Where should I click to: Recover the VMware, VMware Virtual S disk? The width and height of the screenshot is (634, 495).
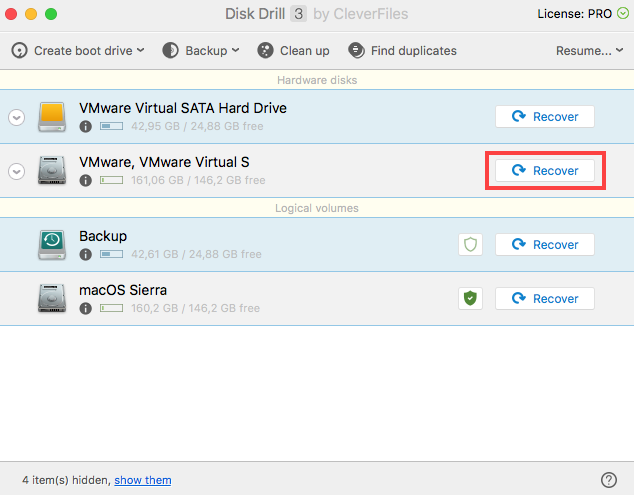pyautogui.click(x=545, y=171)
